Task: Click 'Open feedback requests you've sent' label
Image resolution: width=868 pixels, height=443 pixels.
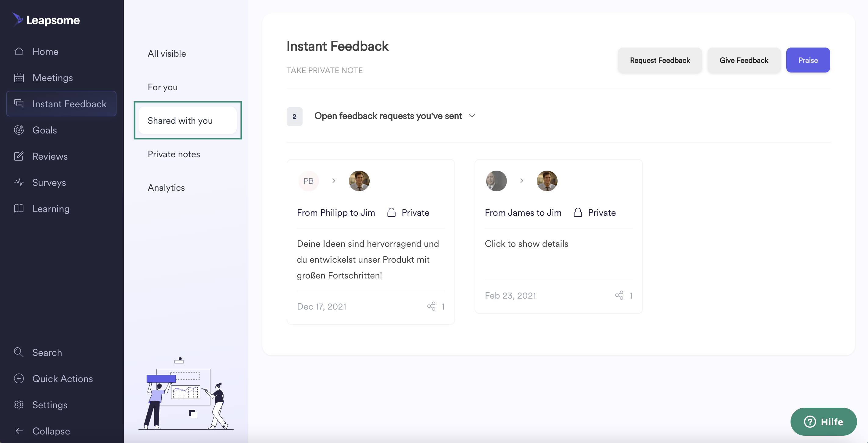Action: point(388,115)
